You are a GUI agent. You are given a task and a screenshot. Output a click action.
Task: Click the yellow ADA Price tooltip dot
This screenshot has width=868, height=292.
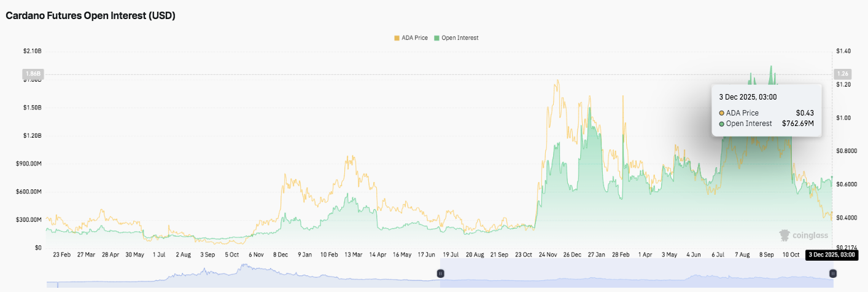point(722,113)
